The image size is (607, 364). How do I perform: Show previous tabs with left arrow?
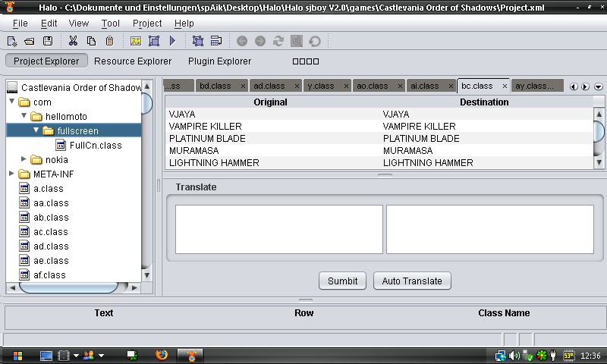click(574, 86)
